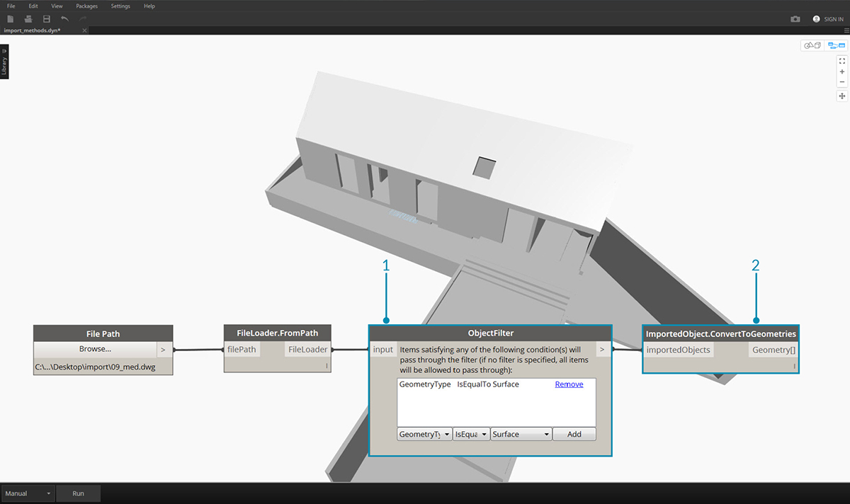
Task: Click the Redo arrow icon
Action: pyautogui.click(x=83, y=18)
